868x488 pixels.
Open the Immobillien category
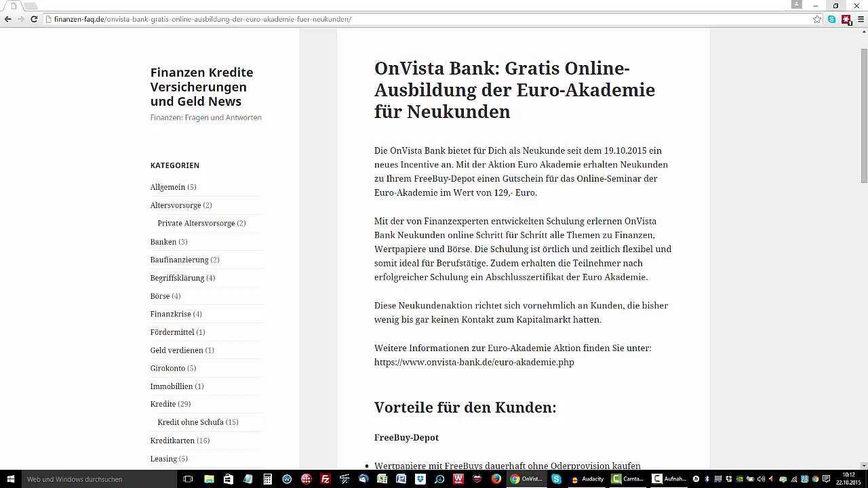pos(172,386)
